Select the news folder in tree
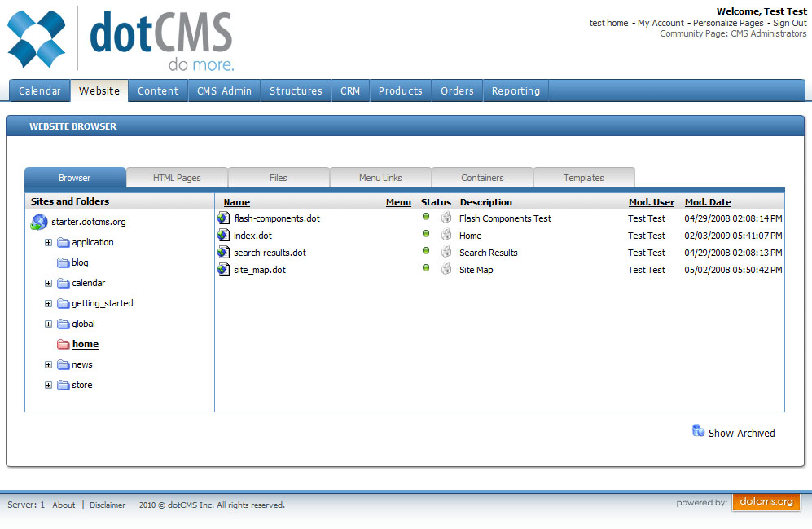Image resolution: width=812 pixels, height=529 pixels. [82, 365]
